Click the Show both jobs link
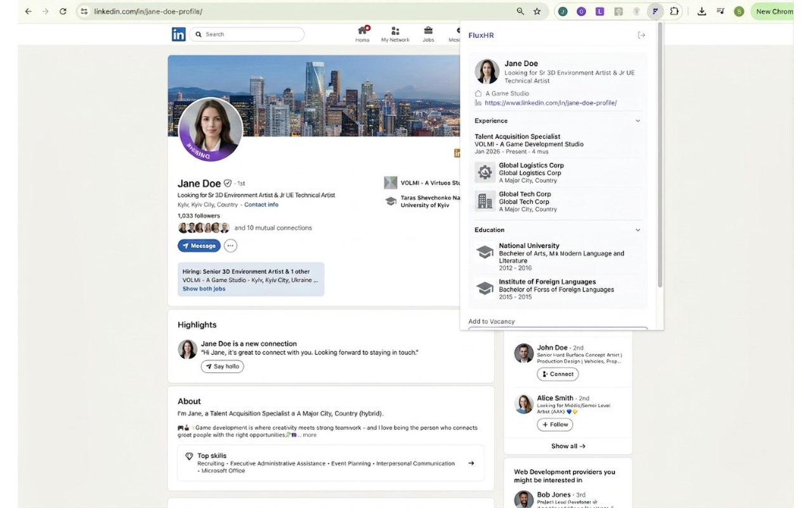812x508 pixels. 204,289
